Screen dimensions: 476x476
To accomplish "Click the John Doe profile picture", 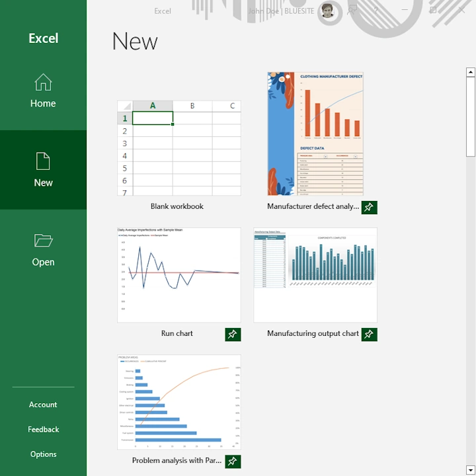I will point(327,11).
